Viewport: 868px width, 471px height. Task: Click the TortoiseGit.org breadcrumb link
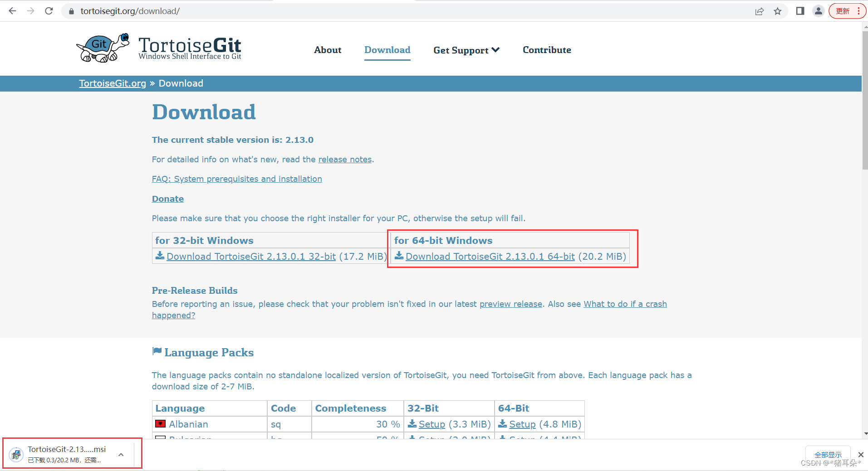(113, 83)
